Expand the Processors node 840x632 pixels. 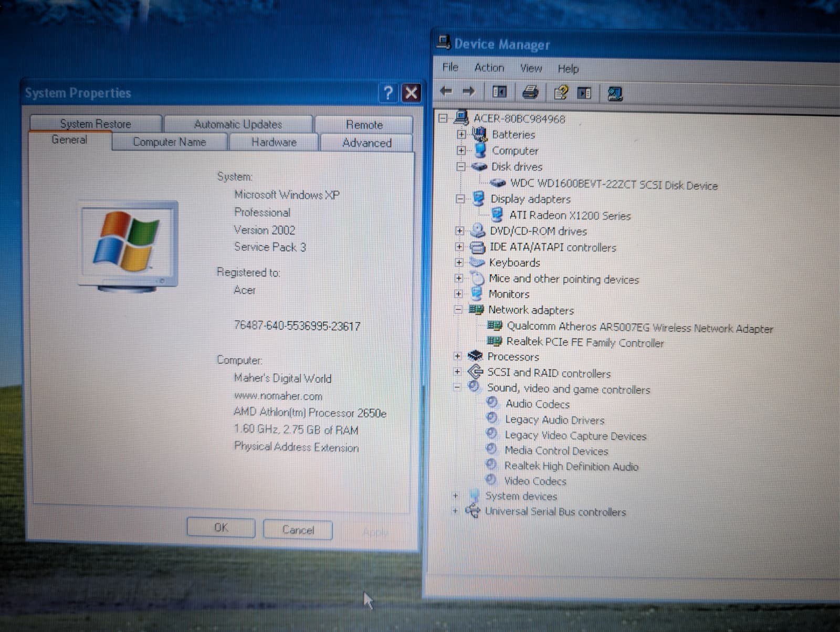457,356
